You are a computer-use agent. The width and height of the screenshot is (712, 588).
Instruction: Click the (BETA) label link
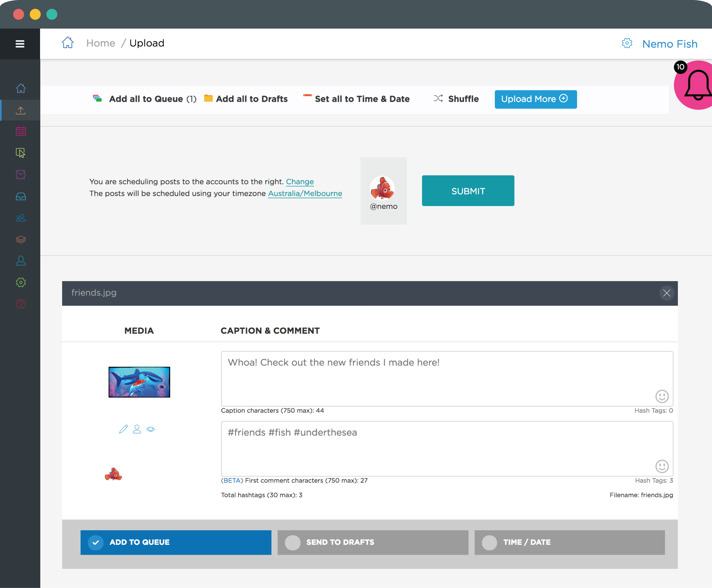pos(232,481)
